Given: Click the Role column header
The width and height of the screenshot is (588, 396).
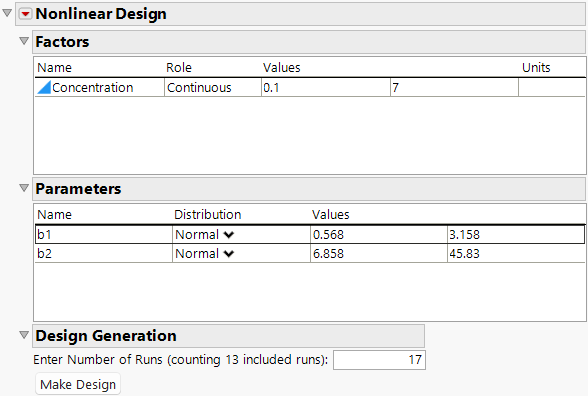Looking at the screenshot, I should click(x=179, y=68).
